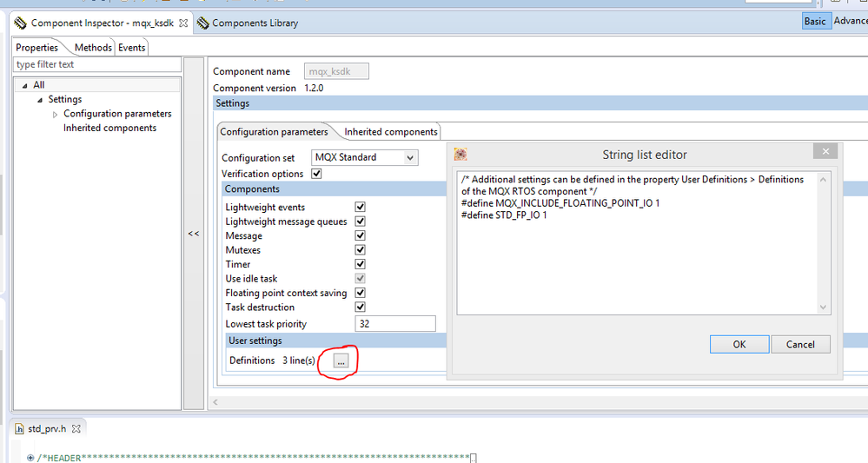The image size is (868, 463).
Task: Focus the type filter text field
Action: (97, 65)
